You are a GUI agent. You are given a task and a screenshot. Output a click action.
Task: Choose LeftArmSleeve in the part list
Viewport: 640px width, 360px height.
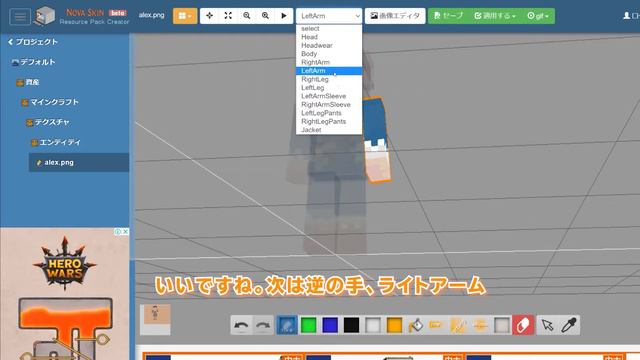coord(329,96)
